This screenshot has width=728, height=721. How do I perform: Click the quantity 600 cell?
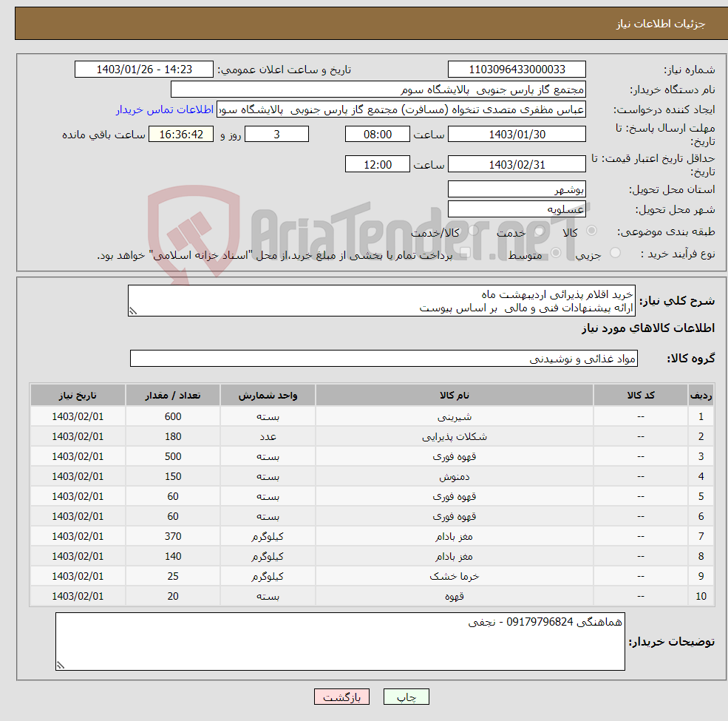click(x=173, y=417)
